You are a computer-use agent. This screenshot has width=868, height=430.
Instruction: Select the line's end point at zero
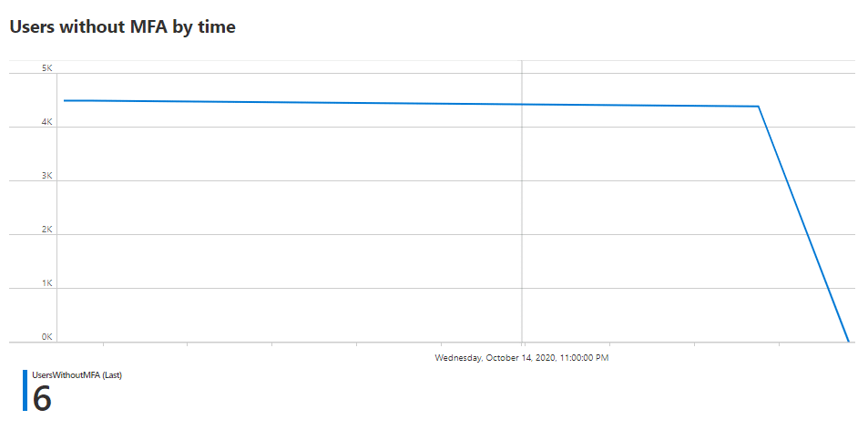(x=848, y=342)
